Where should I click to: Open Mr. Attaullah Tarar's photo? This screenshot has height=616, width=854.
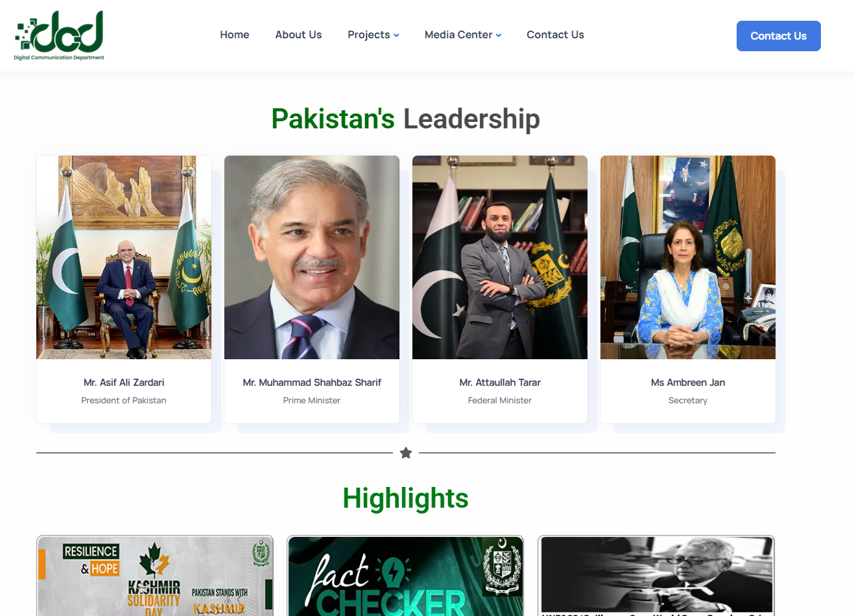500,257
